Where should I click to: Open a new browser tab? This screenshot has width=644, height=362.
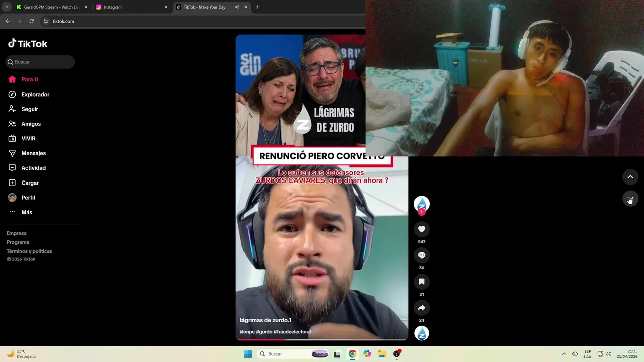coord(258,7)
